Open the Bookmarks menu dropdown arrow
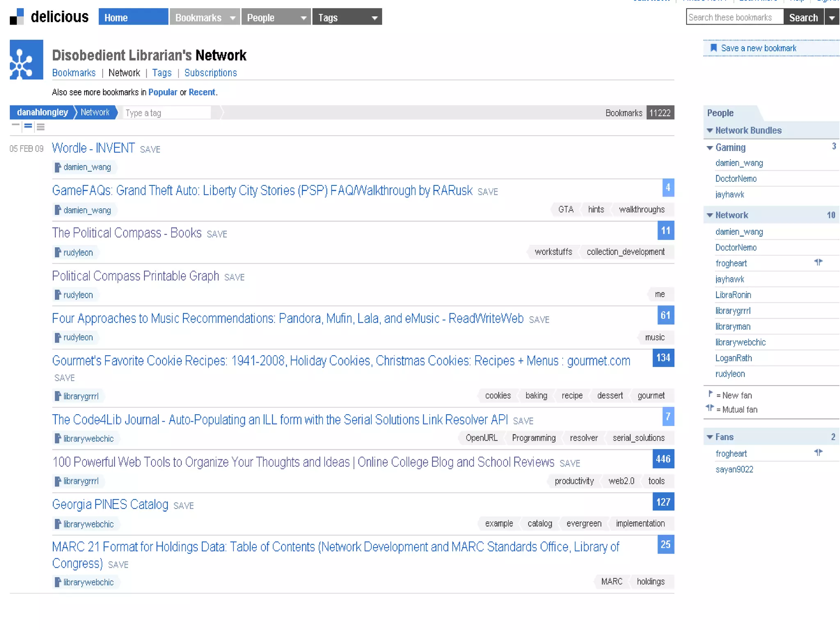This screenshot has width=840, height=630. pos(233,18)
